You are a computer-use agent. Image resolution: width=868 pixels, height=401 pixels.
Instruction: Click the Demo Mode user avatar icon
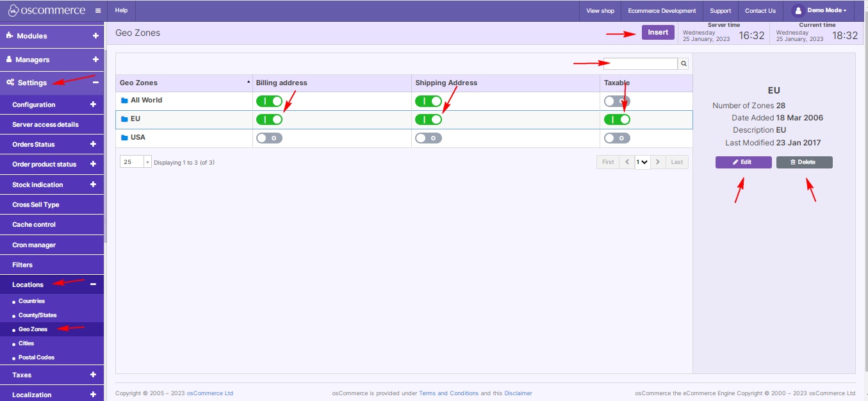click(x=798, y=11)
